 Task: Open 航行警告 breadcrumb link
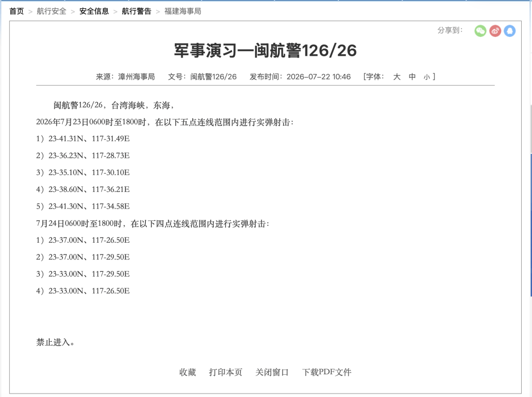[136, 11]
